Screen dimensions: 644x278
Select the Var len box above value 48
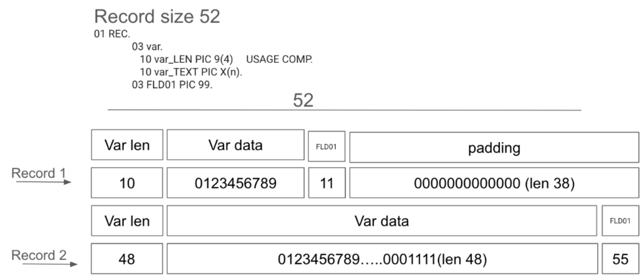pos(127,221)
